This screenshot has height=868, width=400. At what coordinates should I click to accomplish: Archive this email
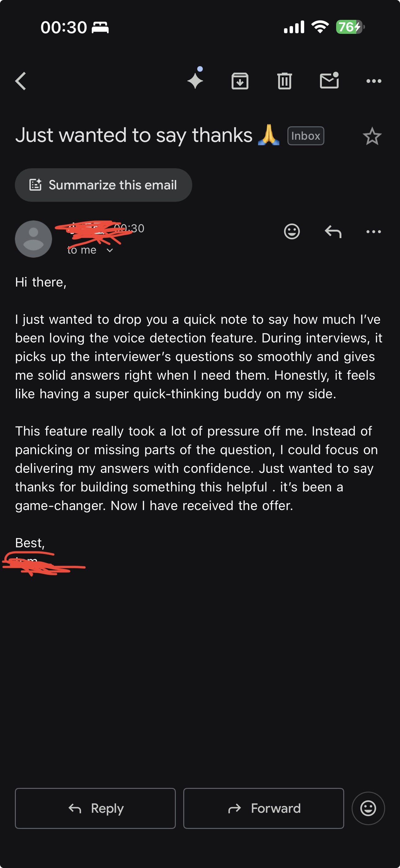pyautogui.click(x=240, y=80)
